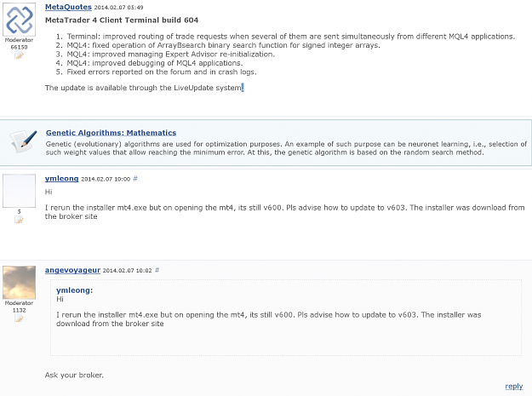Click the quoted ymleong: name in the quote
The width and height of the screenshot is (532, 396).
[x=74, y=290]
